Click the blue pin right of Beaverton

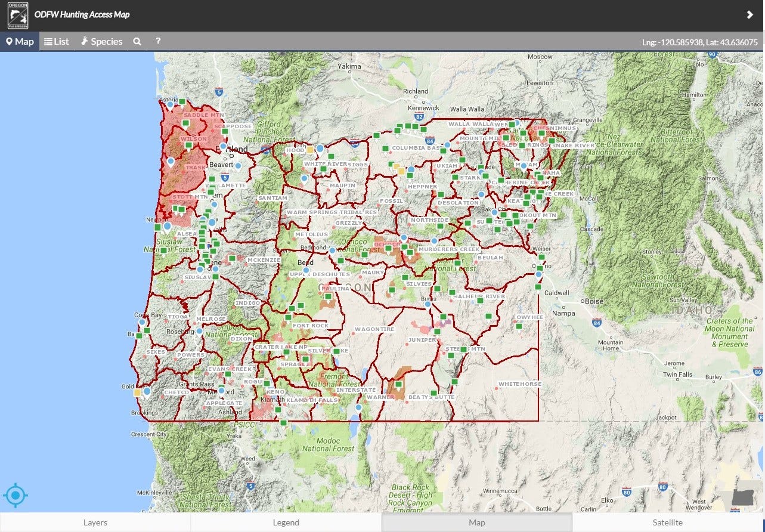click(x=238, y=166)
